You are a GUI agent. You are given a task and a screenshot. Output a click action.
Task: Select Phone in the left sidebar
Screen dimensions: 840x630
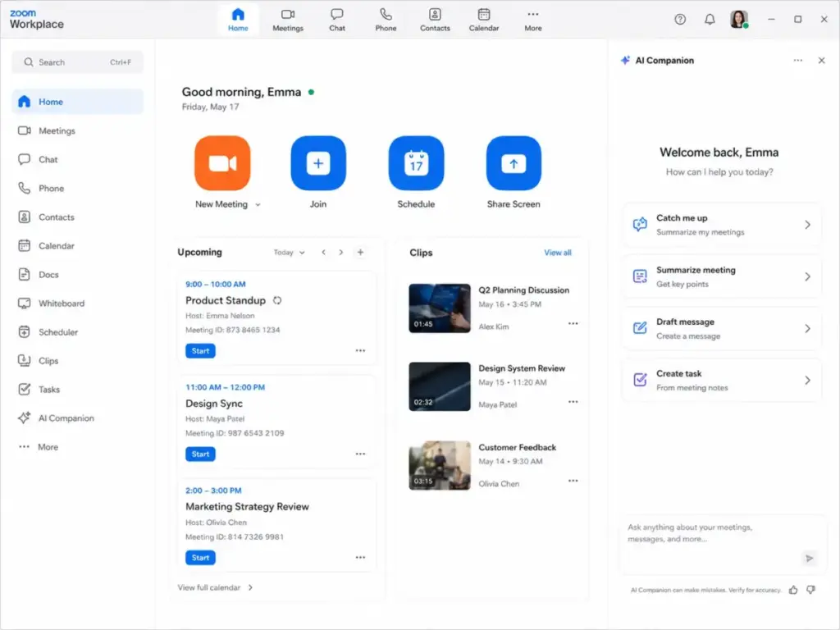tap(78, 189)
